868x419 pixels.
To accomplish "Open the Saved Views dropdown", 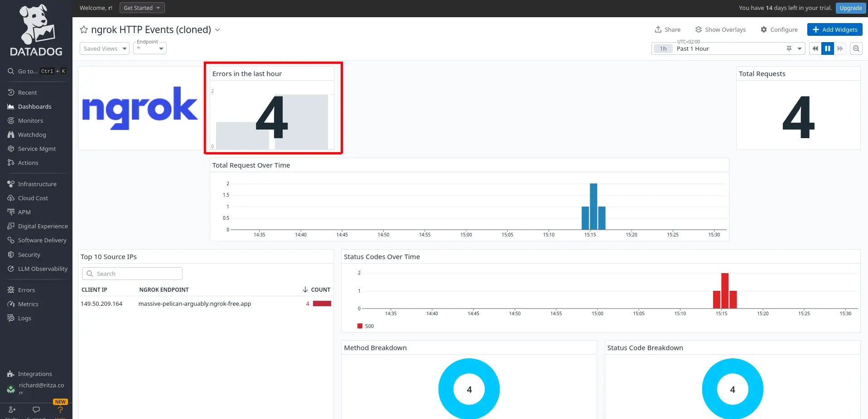I will 105,48.
